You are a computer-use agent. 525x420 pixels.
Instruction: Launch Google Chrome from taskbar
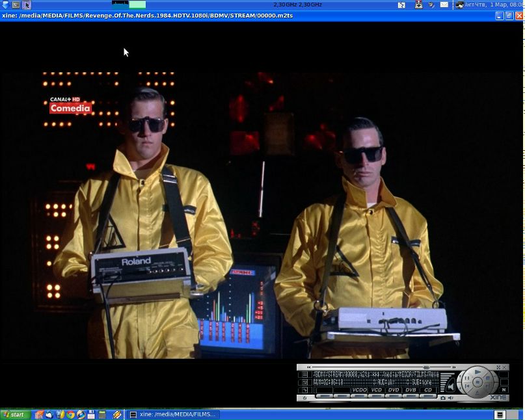tap(70, 415)
